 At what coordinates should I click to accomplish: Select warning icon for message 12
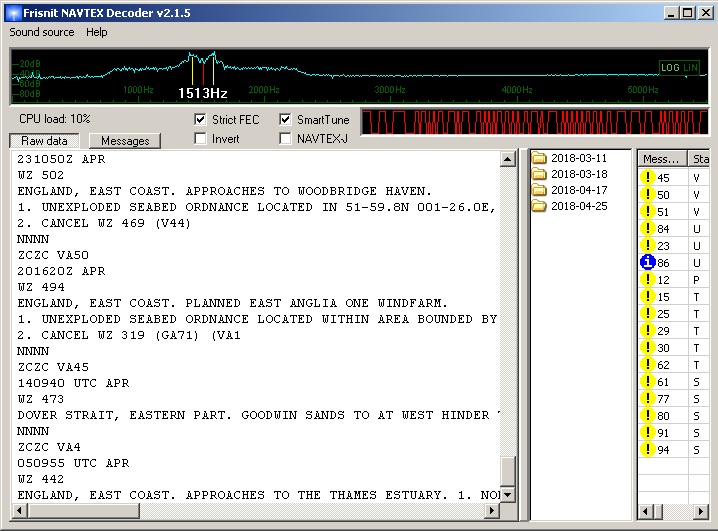[647, 279]
